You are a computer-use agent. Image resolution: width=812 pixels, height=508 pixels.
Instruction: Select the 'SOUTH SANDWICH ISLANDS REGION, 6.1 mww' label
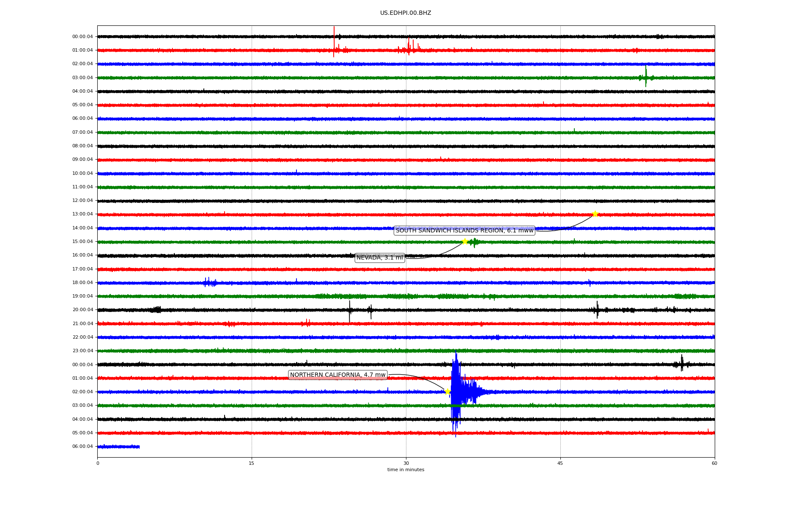coord(464,230)
